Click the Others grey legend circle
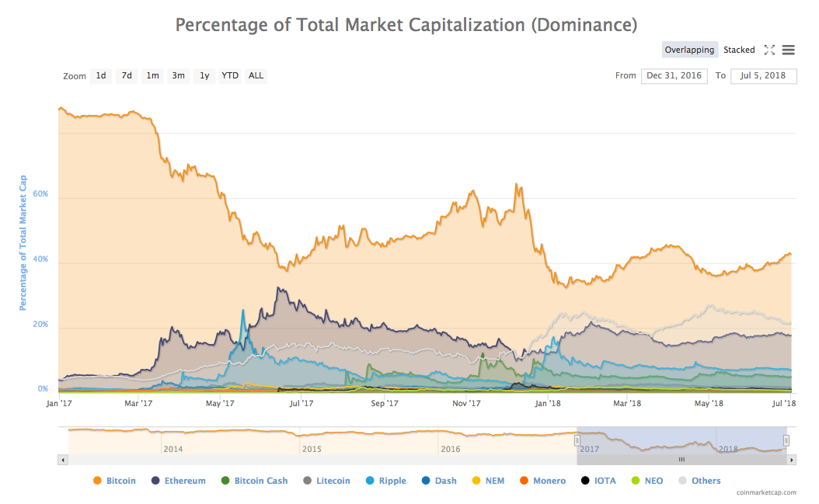The height and width of the screenshot is (504, 819). click(x=682, y=481)
